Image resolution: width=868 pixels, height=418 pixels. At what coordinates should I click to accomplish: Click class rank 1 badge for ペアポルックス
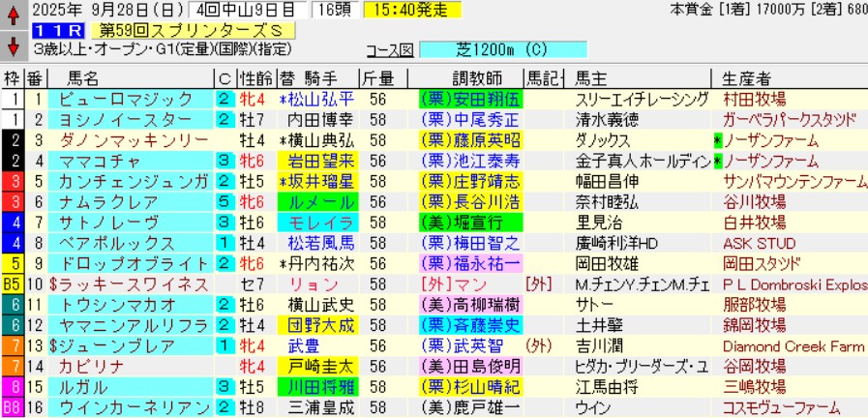tap(224, 242)
